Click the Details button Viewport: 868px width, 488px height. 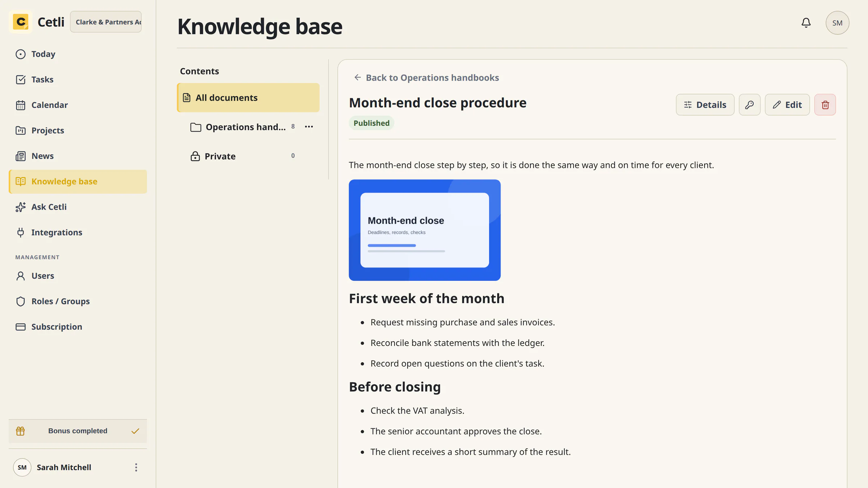point(705,105)
